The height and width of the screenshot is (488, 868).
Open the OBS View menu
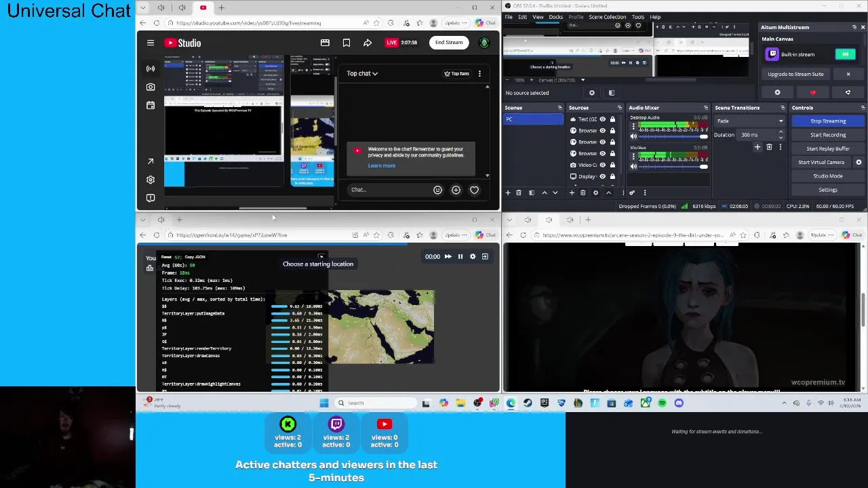click(538, 17)
